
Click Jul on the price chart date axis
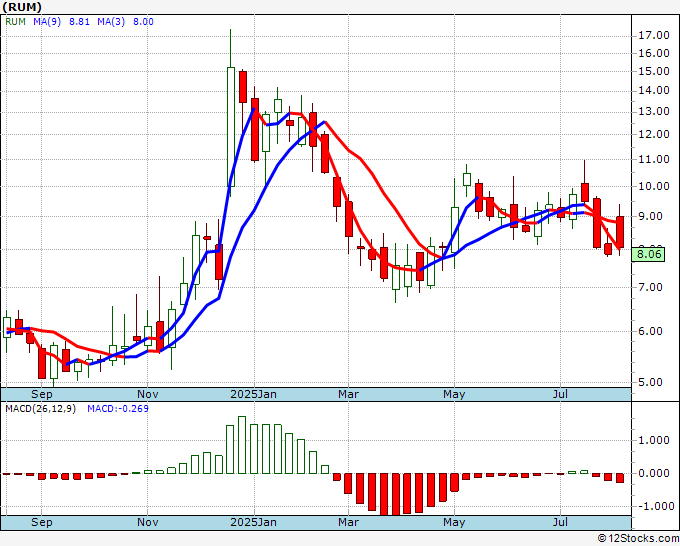pyautogui.click(x=560, y=395)
